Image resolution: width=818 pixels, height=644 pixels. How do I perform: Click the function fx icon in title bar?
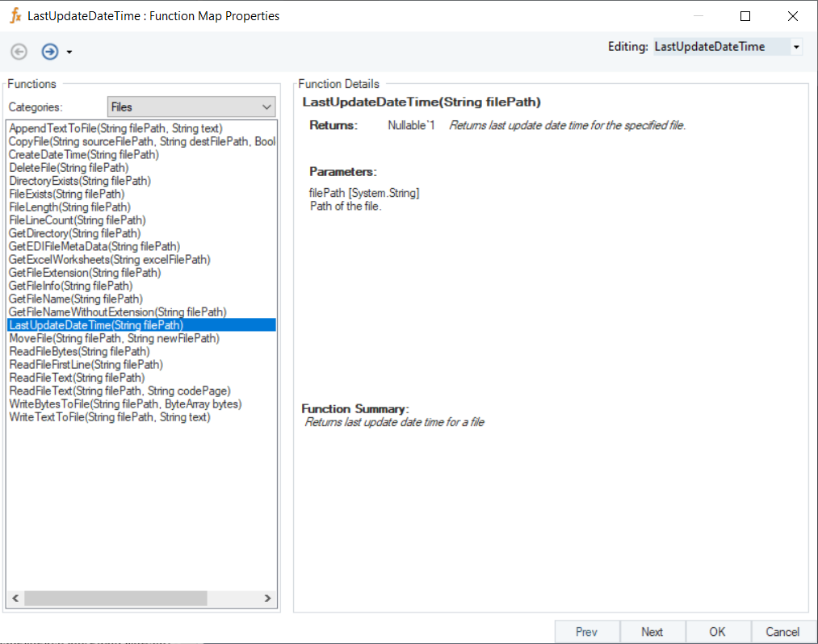15,15
